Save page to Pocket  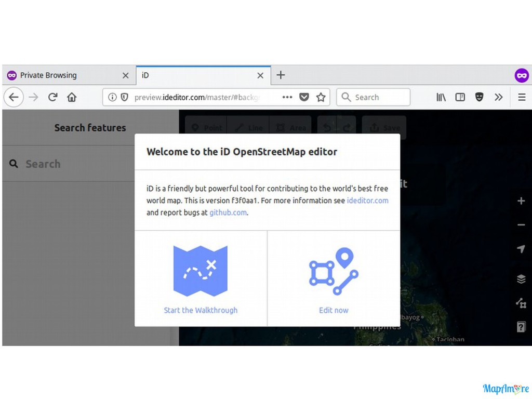304,97
